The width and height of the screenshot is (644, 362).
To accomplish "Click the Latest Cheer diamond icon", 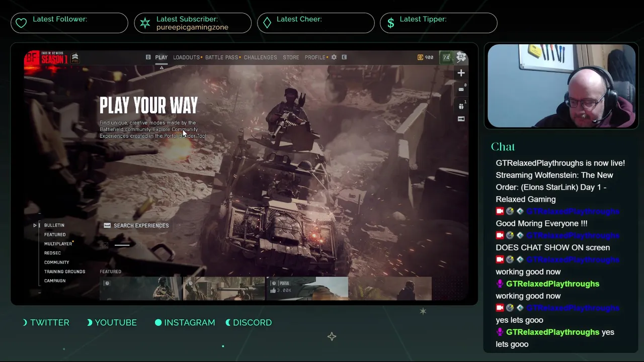I will tap(267, 23).
